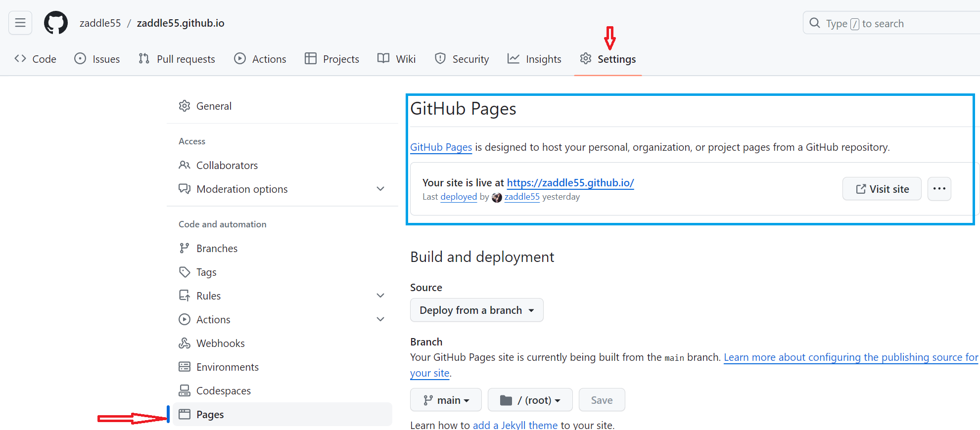Click the Issues circle icon

point(80,58)
